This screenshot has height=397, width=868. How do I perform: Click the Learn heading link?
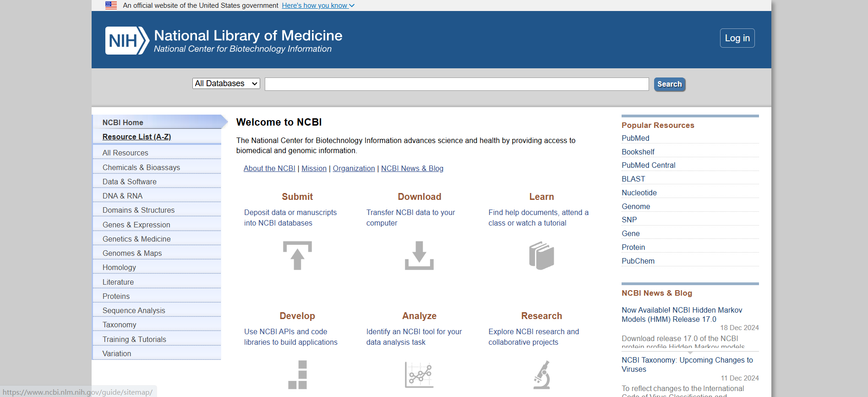pyautogui.click(x=541, y=197)
